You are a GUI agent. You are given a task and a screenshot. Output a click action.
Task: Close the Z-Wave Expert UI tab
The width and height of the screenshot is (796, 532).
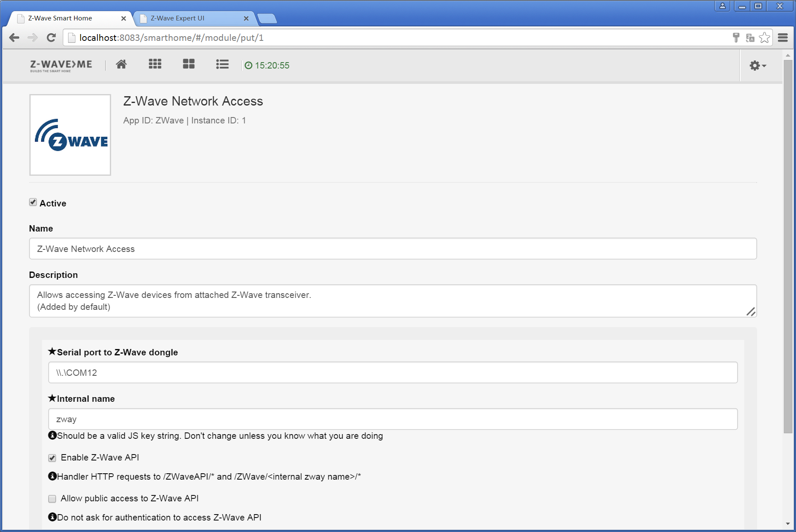click(x=246, y=18)
